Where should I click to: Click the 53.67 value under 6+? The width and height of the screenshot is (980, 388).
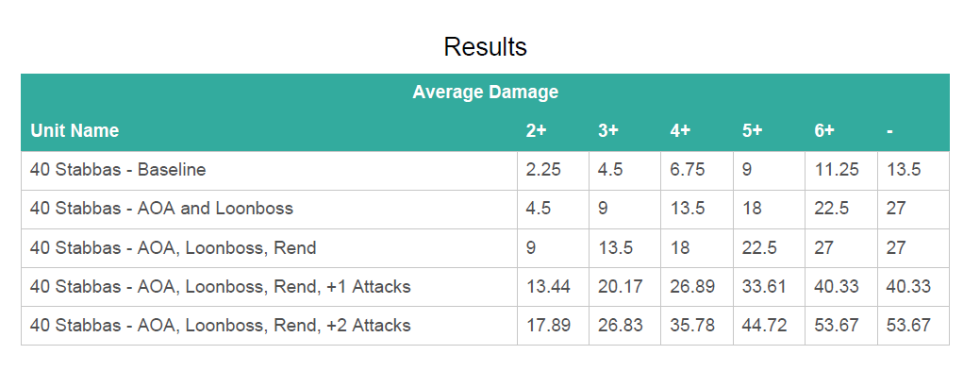837,326
